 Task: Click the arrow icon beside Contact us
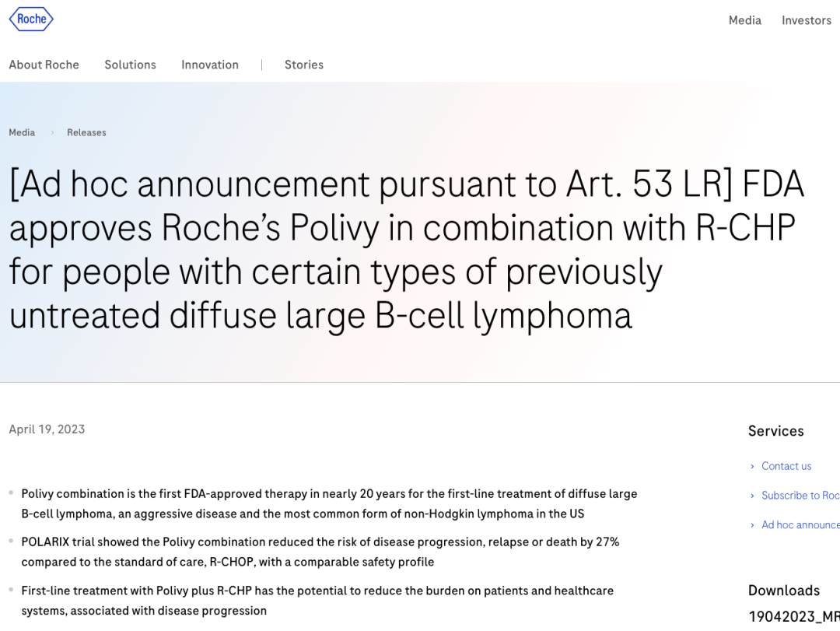pos(752,466)
